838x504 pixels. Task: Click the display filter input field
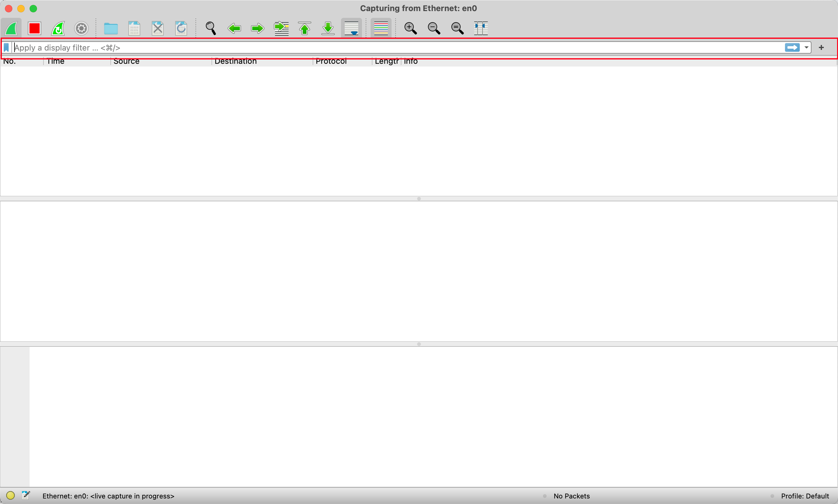coord(398,47)
